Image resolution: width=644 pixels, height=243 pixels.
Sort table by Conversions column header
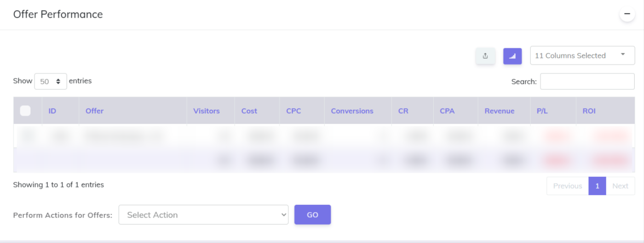point(352,111)
